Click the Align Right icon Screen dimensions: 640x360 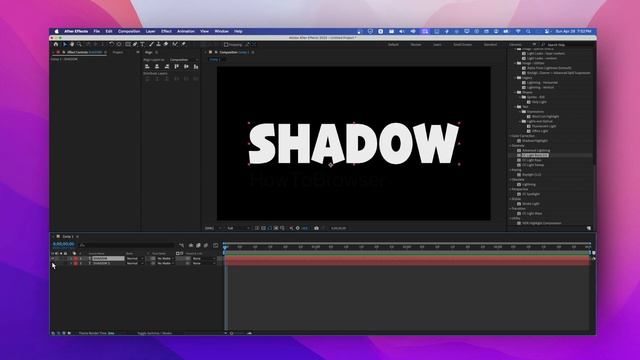coord(167,66)
